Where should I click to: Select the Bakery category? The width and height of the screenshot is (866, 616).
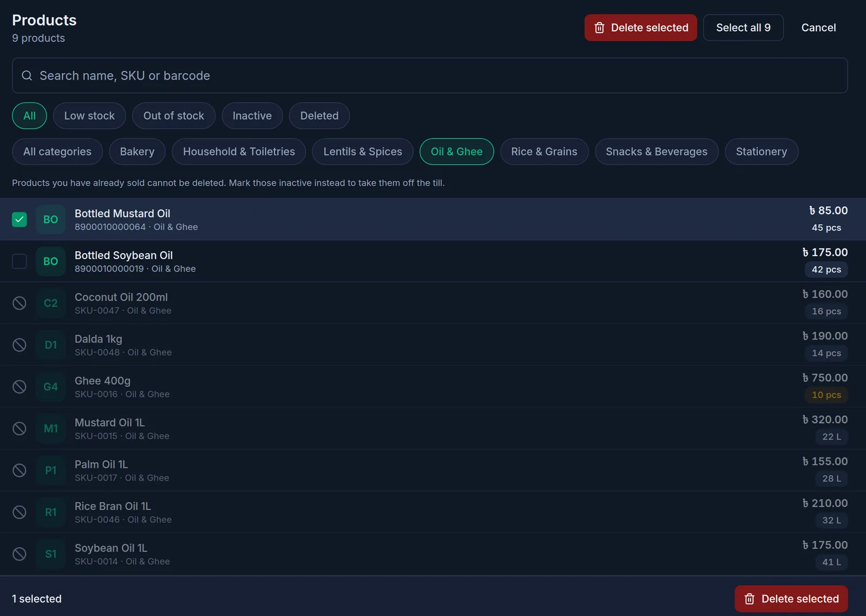pos(137,152)
